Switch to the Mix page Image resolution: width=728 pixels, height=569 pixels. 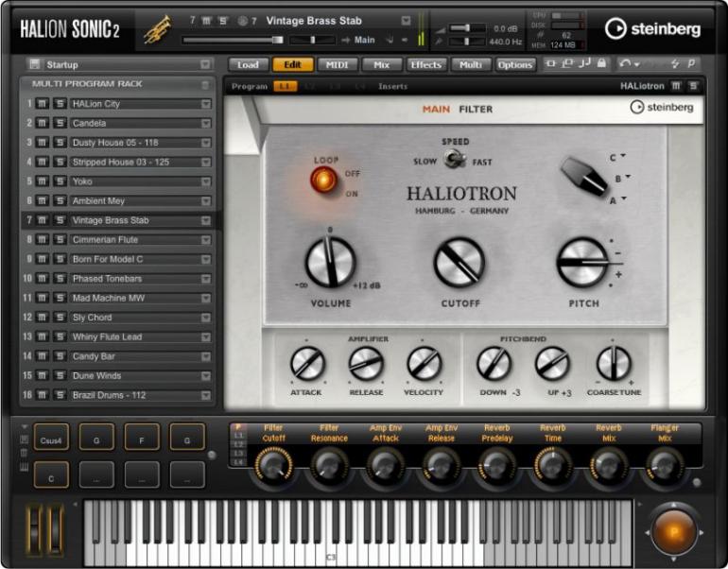(382, 65)
